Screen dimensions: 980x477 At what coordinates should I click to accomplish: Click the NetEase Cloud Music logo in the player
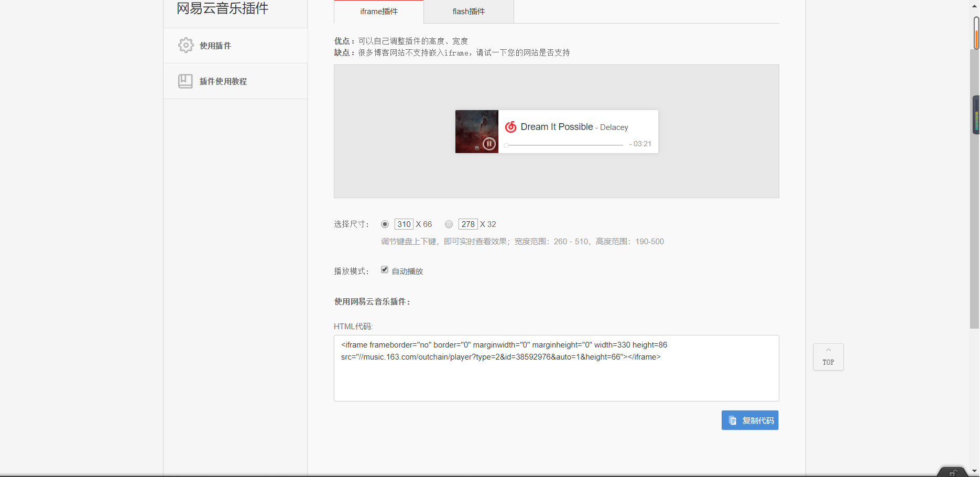click(x=510, y=127)
